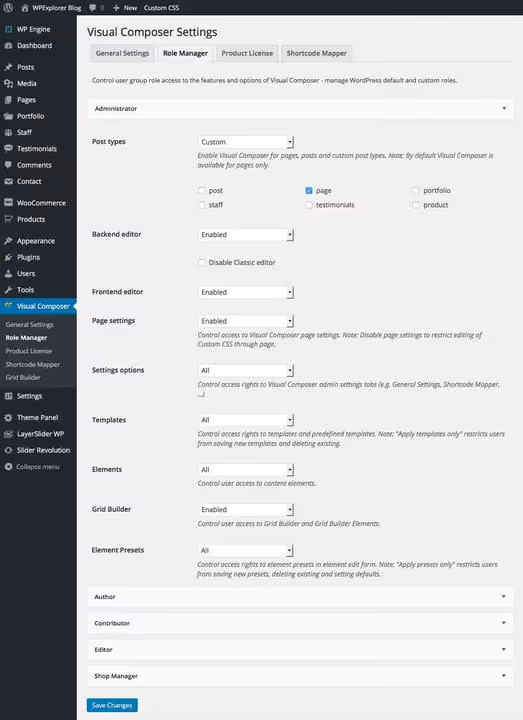Click the Posts pushpin icon in sidebar
The height and width of the screenshot is (720, 523).
click(8, 67)
